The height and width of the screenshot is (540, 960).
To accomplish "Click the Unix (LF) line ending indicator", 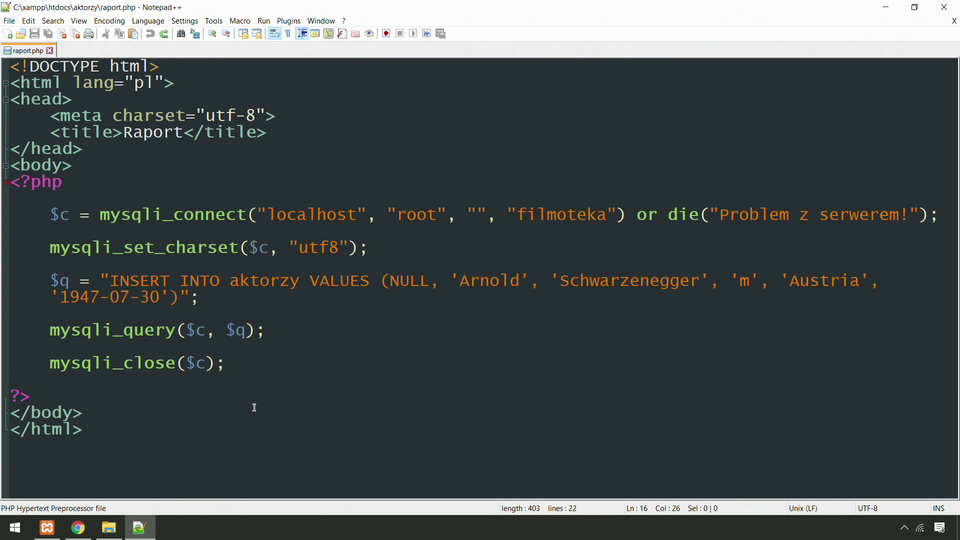I will (802, 508).
